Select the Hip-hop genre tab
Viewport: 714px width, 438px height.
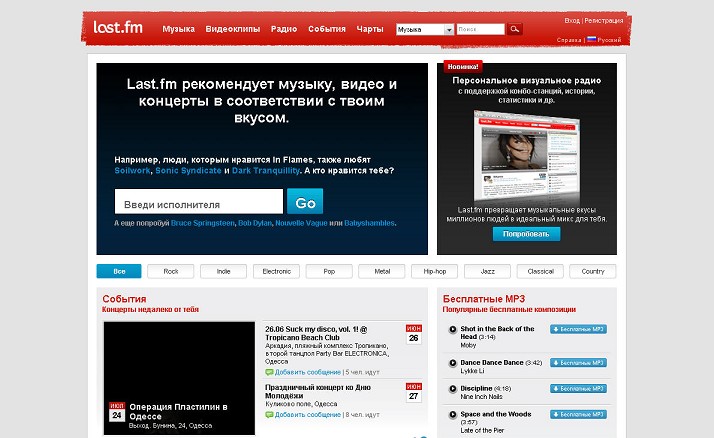point(434,271)
